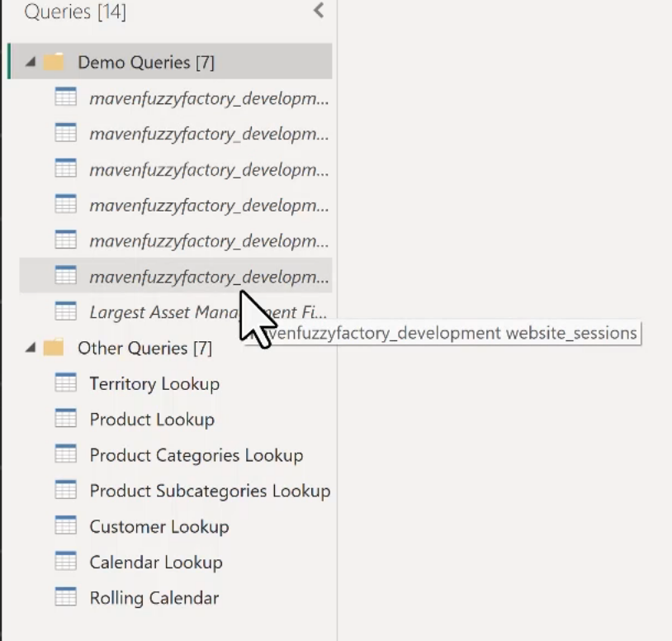The width and height of the screenshot is (672, 641).
Task: Click the topmost mavenfuzzyfactory query's table icon
Action: 65,97
